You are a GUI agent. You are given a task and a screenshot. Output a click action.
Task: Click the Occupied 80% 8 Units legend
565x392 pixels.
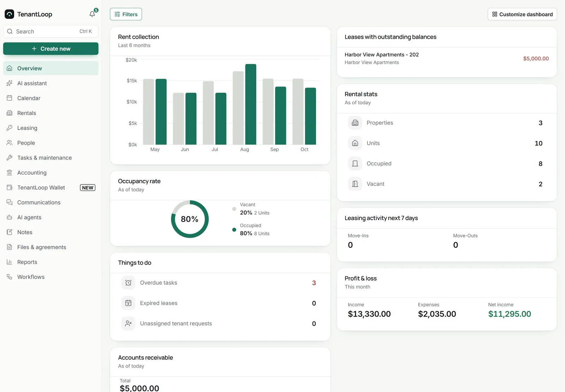coord(251,230)
